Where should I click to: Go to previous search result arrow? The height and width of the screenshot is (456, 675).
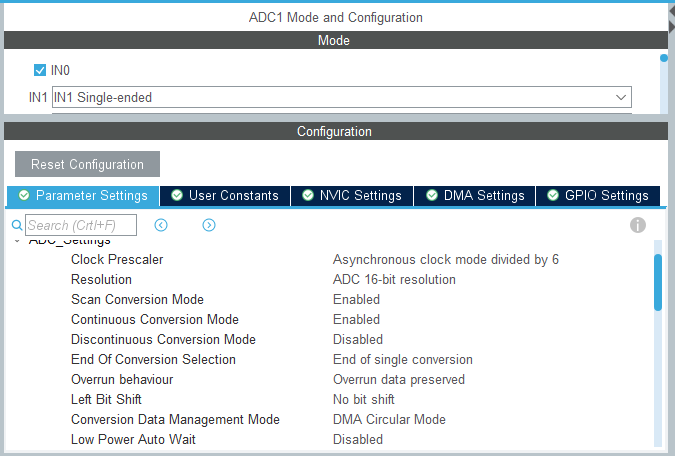click(160, 225)
